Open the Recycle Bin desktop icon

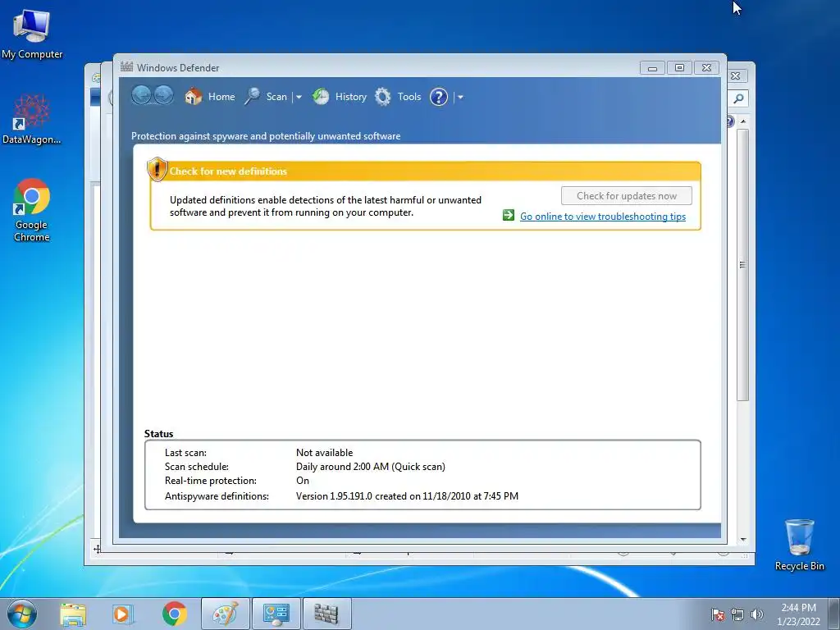(799, 545)
